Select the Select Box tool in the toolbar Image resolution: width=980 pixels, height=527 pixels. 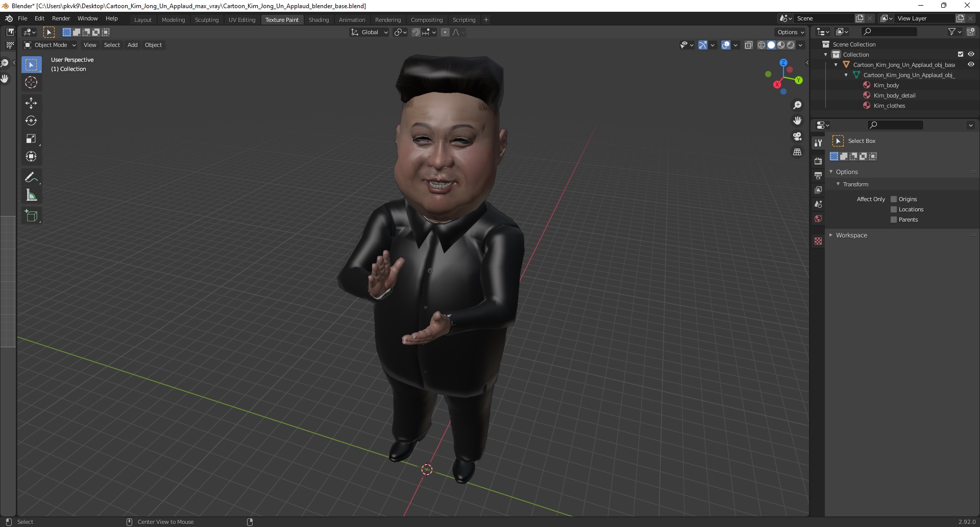tap(31, 65)
